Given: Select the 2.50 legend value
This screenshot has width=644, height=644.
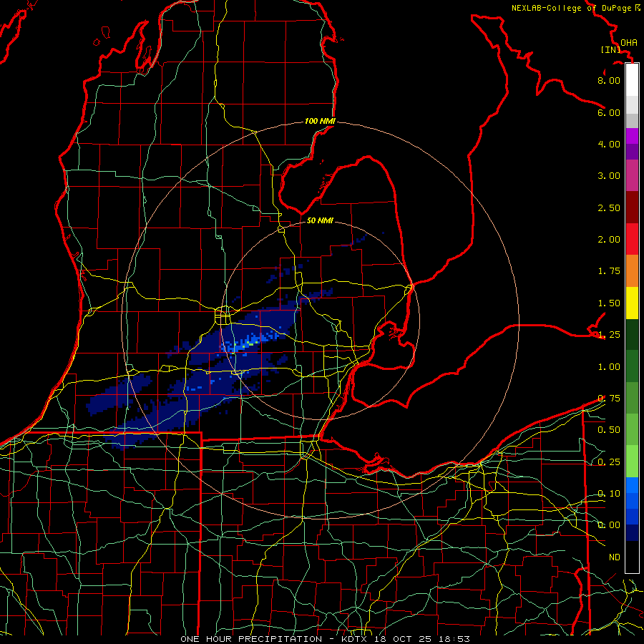Looking at the screenshot, I should (609, 208).
